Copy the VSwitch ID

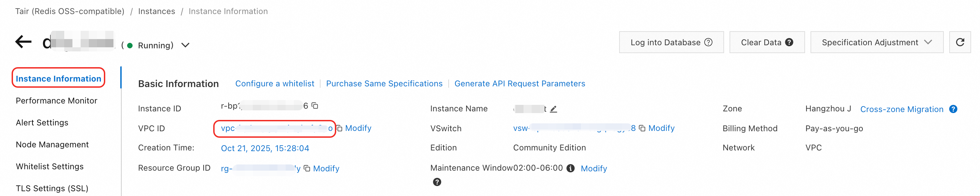642,128
